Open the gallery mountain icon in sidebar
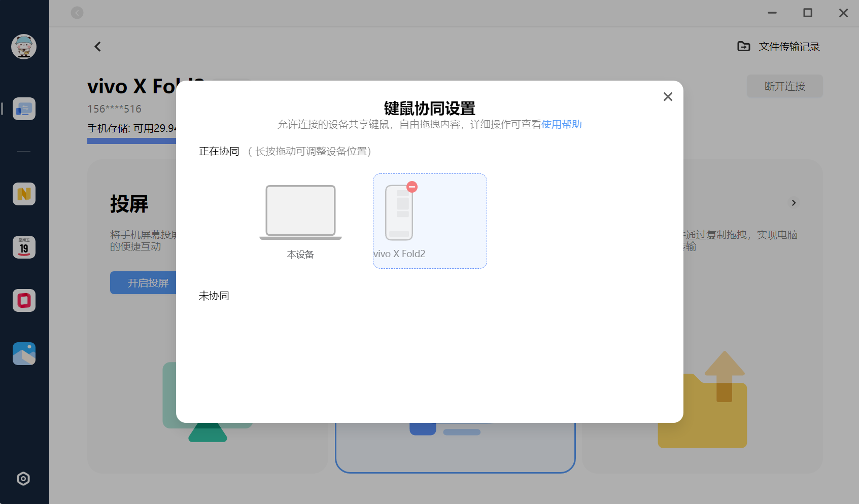The width and height of the screenshot is (859, 504). coord(24,353)
